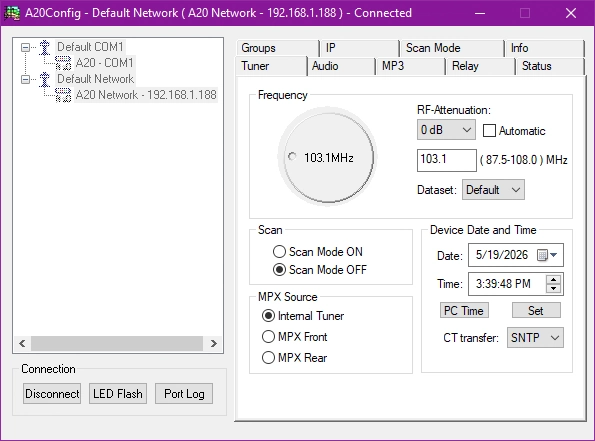The image size is (595, 441).
Task: Open the calendar picker icon in Date field
Action: point(547,255)
